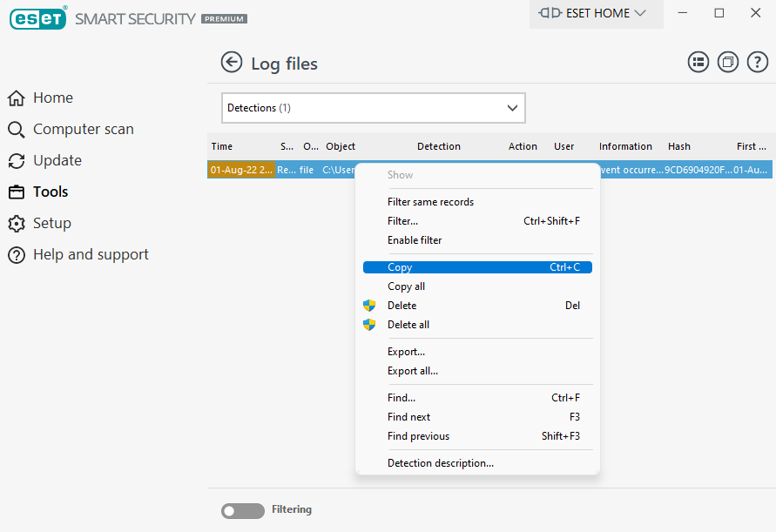776x532 pixels.
Task: Open the help question mark icon
Action: coord(757,62)
